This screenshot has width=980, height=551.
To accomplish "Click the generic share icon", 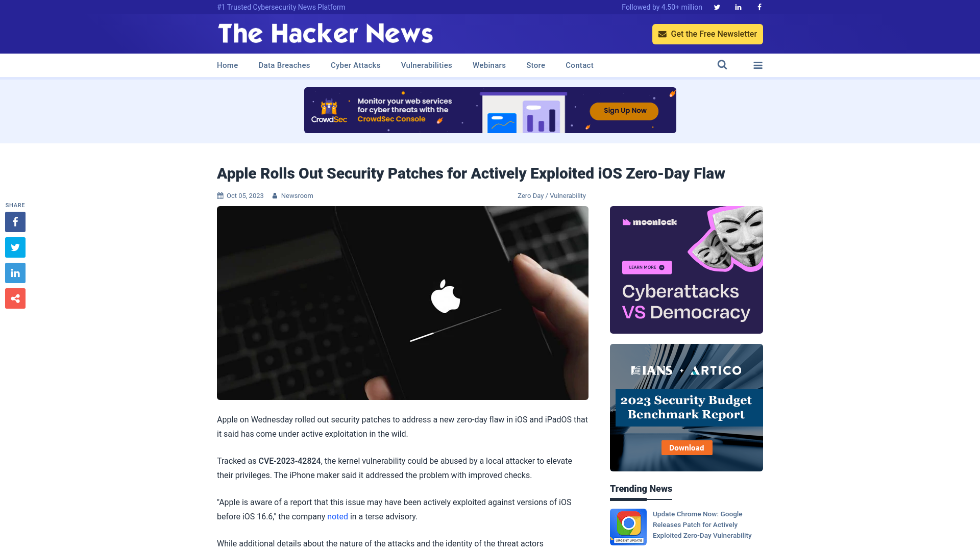I will click(x=15, y=298).
